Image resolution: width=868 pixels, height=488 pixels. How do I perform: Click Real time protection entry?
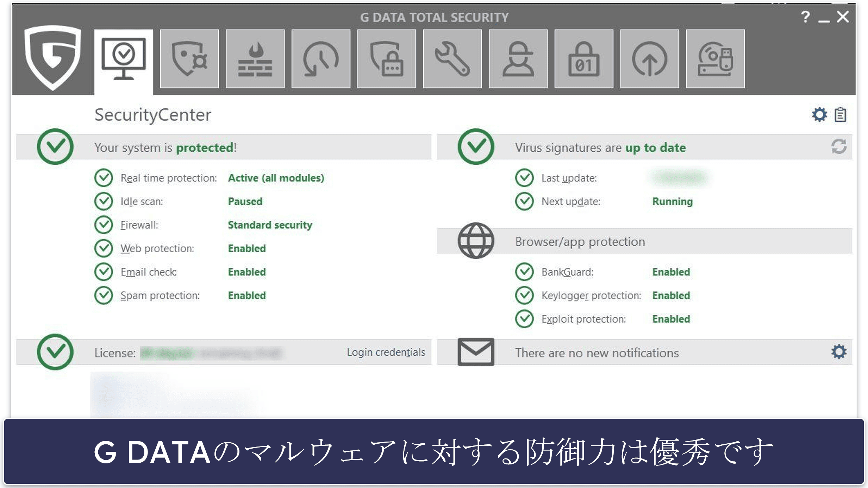pos(169,178)
